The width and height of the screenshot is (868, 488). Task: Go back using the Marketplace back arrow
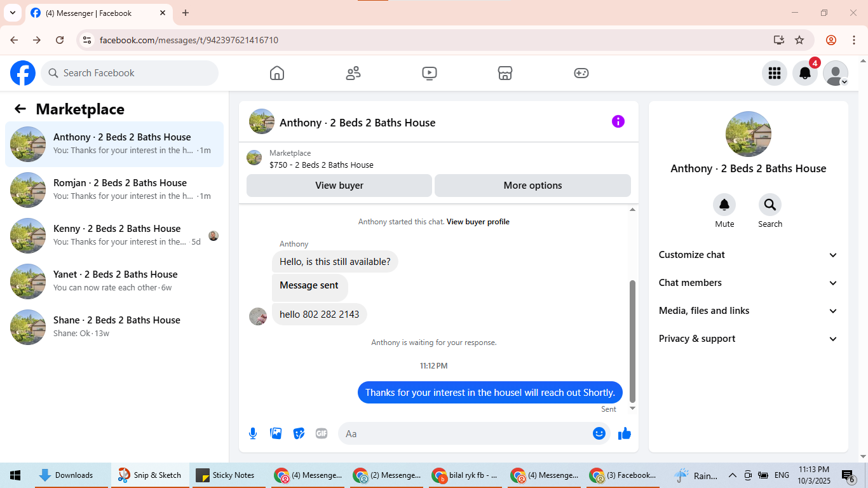click(20, 109)
